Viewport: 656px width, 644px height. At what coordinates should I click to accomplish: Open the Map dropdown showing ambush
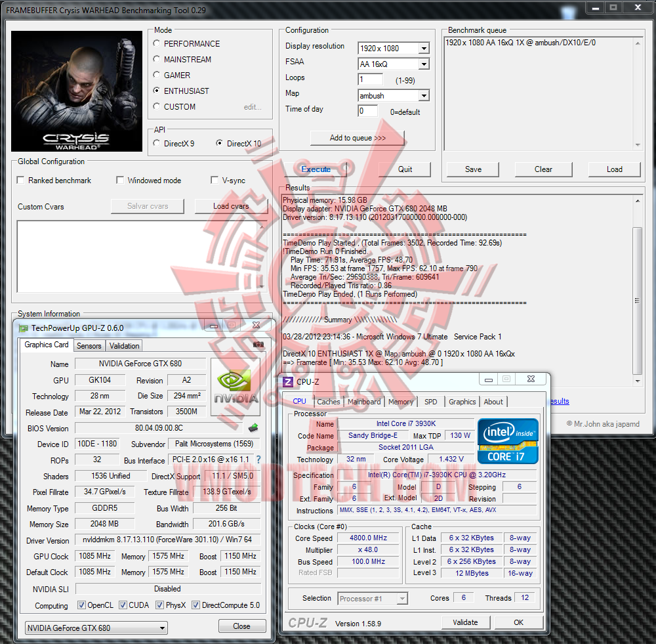(x=424, y=96)
